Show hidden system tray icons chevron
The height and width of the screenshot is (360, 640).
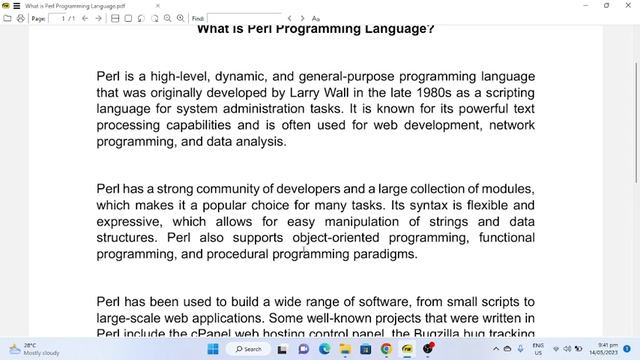click(496, 349)
